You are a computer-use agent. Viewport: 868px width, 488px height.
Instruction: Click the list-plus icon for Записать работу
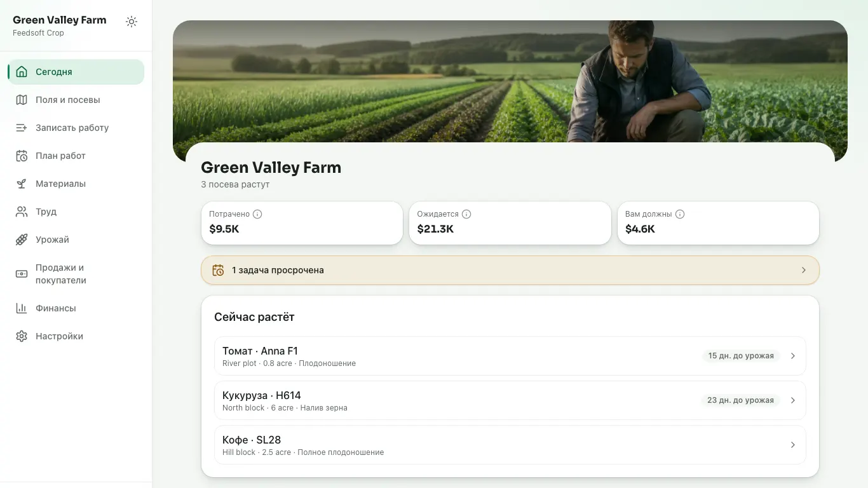tap(22, 128)
